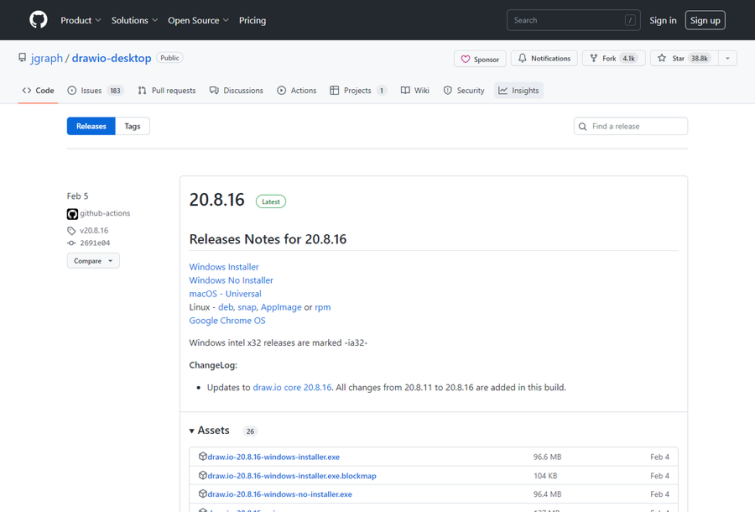
Task: Open the Product menu
Action: 80,20
